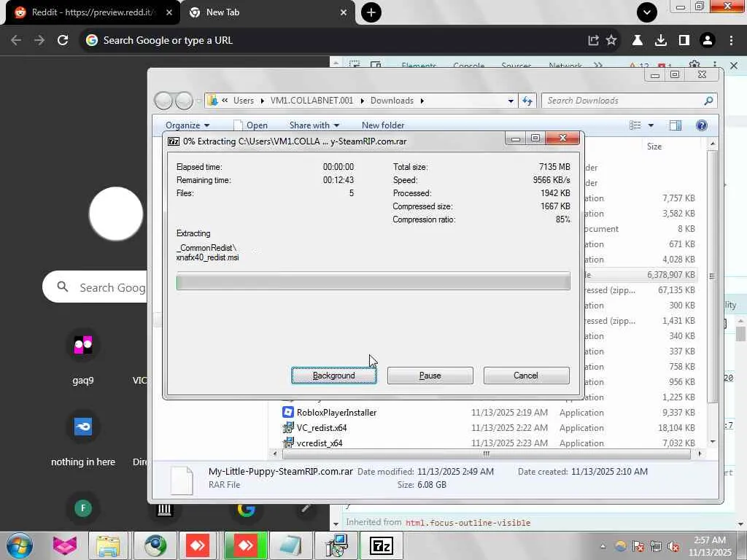Close the Reddit tab
This screenshot has height=560, width=747.
point(169,12)
